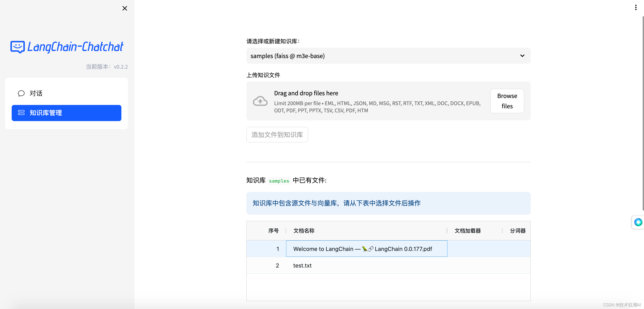Click the samples (faiss @ m3e-base) dropdown

[387, 56]
